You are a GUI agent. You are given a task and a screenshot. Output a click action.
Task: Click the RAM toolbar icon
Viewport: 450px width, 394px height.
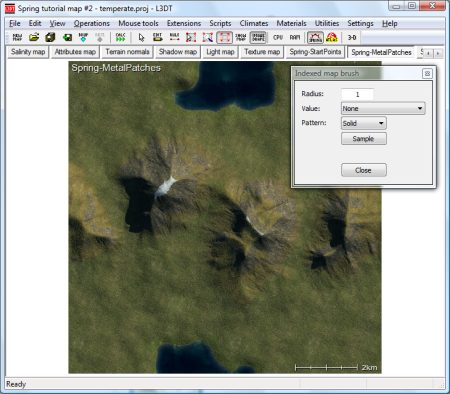(x=295, y=37)
